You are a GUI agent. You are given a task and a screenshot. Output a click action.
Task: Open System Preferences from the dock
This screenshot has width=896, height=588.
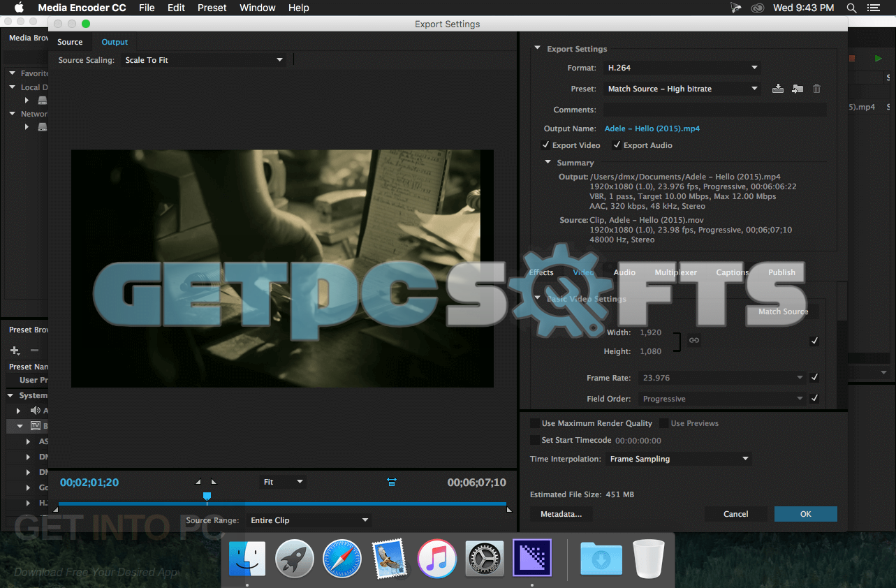tap(484, 558)
